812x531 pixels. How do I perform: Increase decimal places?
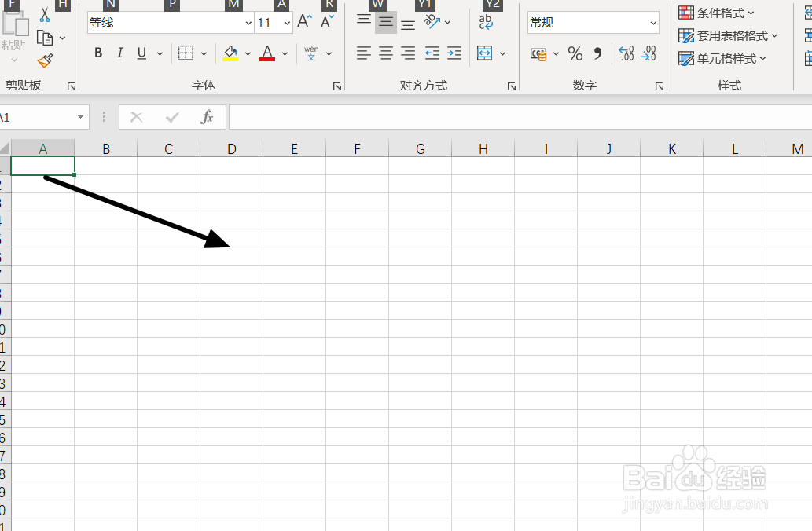pyautogui.click(x=626, y=53)
